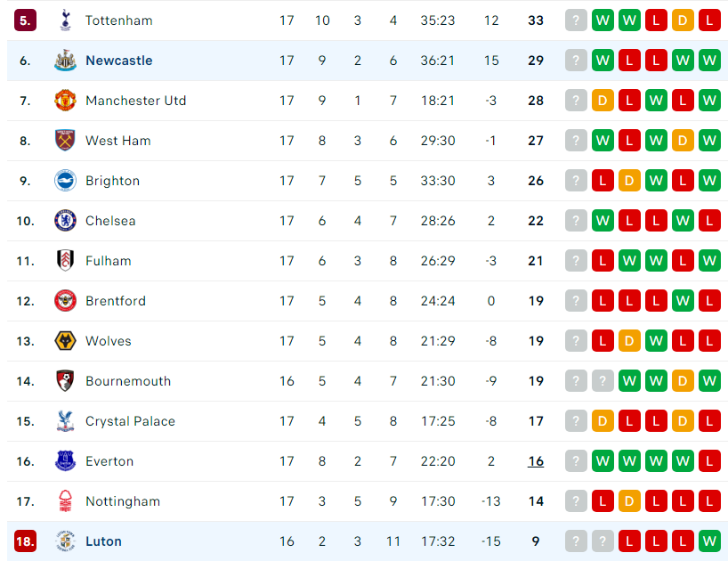
Task: Click Brentford's green W form badge
Action: 683,301
